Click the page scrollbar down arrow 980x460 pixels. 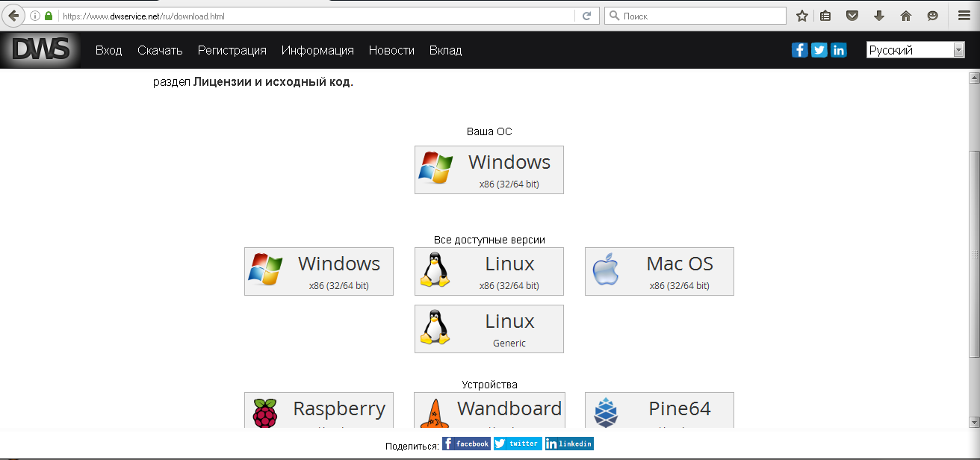tap(973, 422)
